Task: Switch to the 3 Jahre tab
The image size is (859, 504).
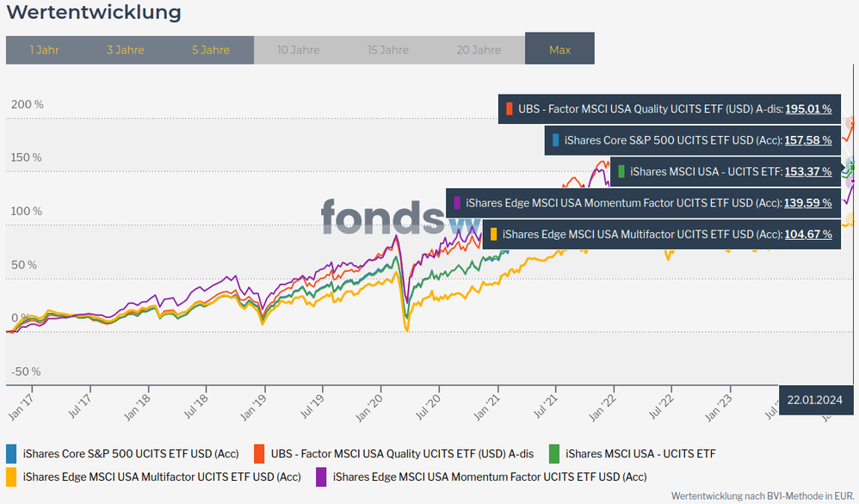Action: point(125,50)
